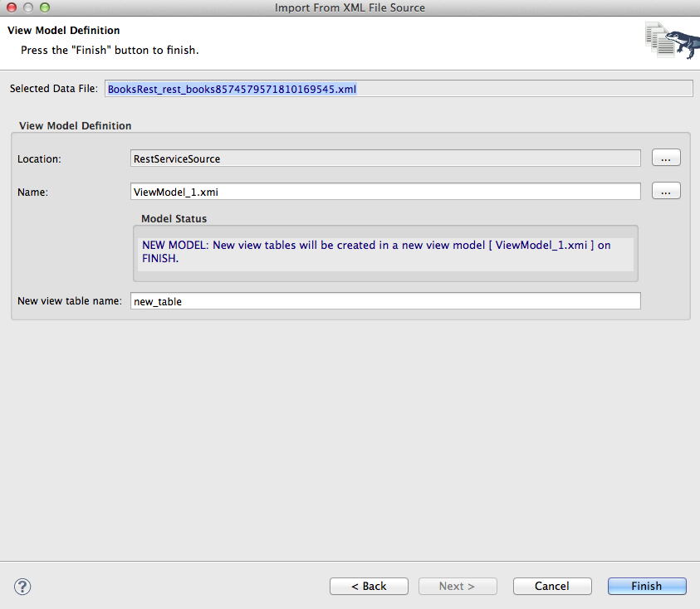The width and height of the screenshot is (700, 609).
Task: Click the Model Status group label
Action: point(174,219)
